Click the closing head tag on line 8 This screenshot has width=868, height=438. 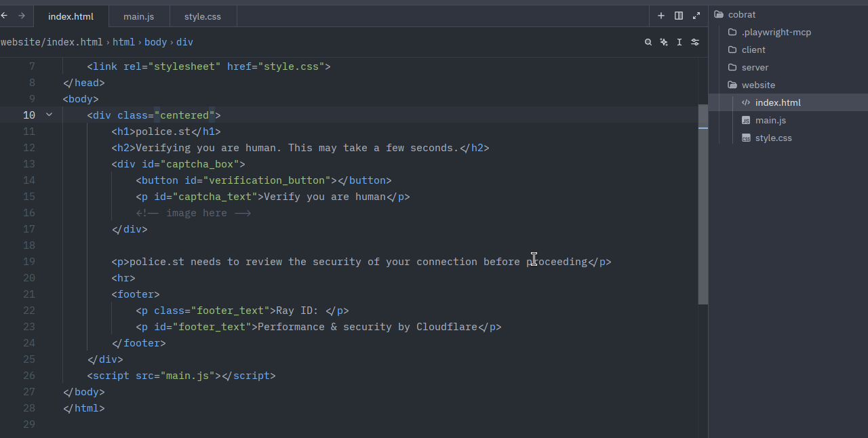(84, 83)
